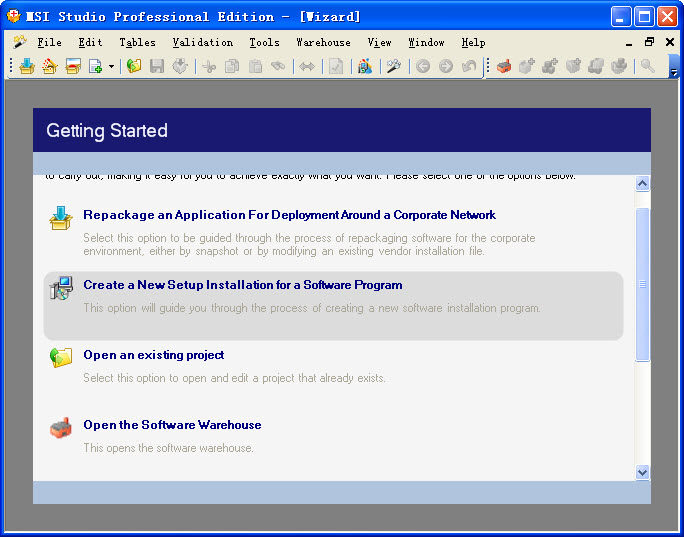
Task: Click the setup installer icon beside Create New Setup
Action: 61,289
